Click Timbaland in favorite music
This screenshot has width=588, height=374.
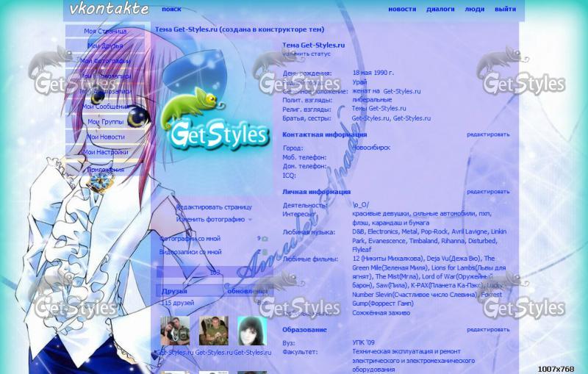(x=423, y=241)
